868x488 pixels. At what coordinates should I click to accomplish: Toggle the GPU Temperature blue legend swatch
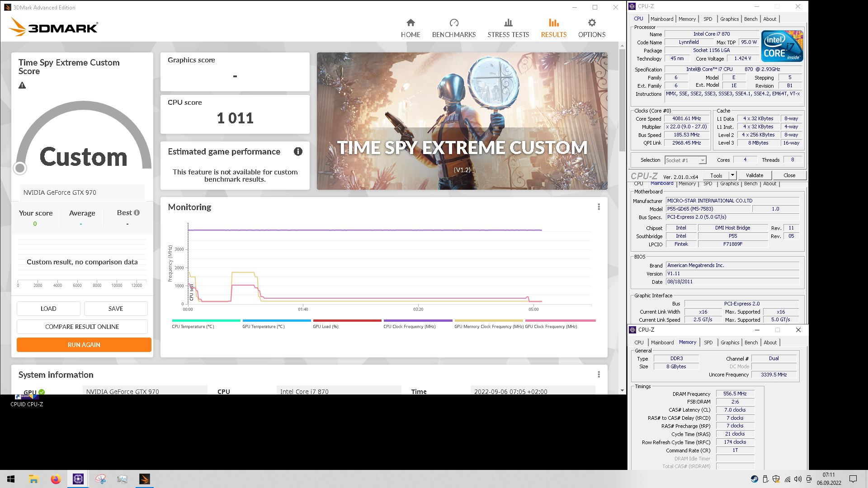tap(277, 321)
